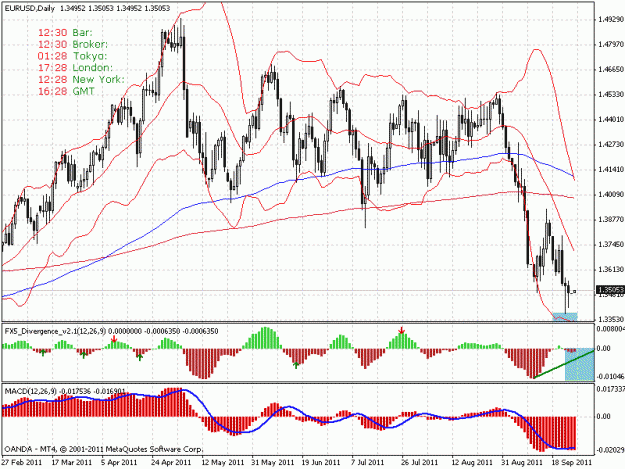Click the '26 Jul 2011' date label
The width and height of the screenshot is (625, 469).
point(418,462)
